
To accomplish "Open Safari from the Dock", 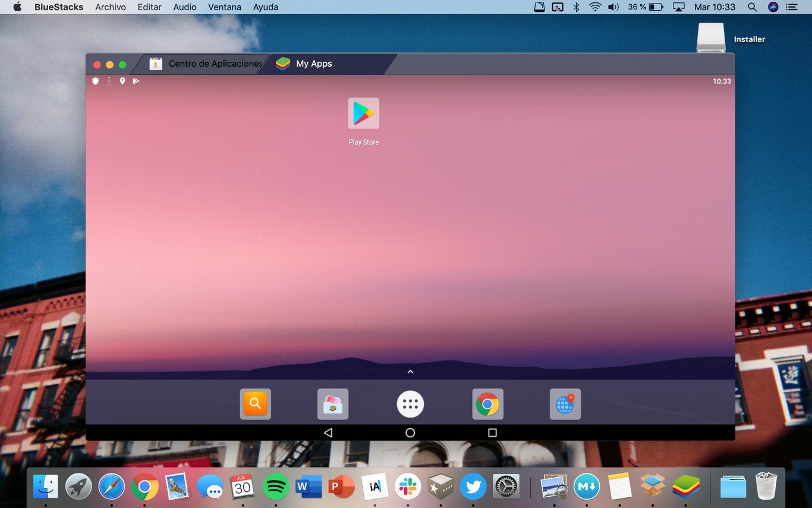I will point(112,487).
